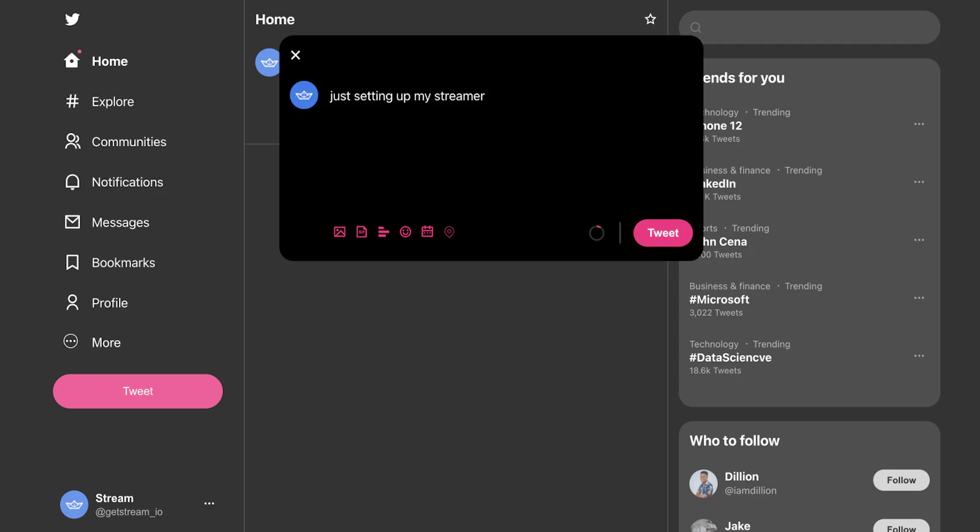Follow Dillion from suggestions

pos(901,480)
